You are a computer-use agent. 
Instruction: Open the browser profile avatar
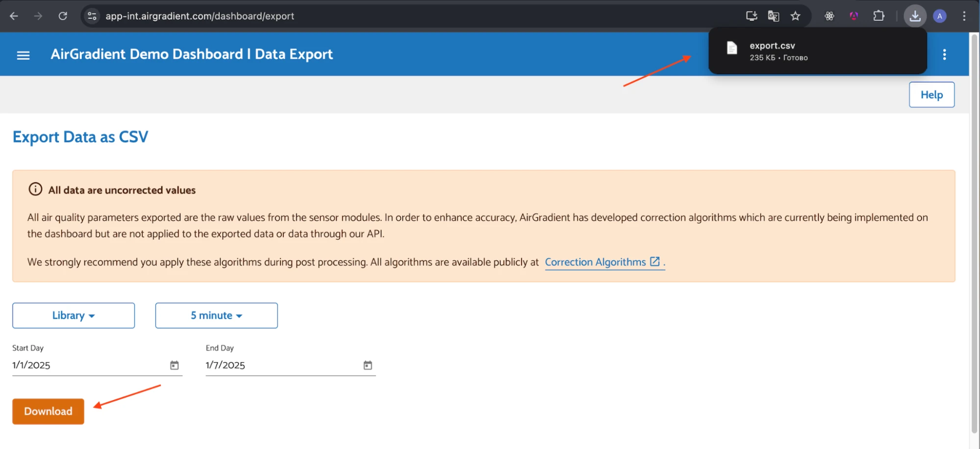pos(940,16)
